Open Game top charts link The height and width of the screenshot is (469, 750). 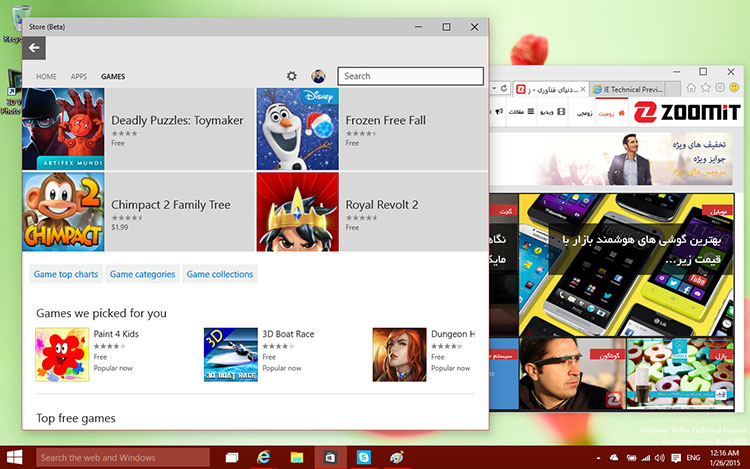(x=66, y=274)
